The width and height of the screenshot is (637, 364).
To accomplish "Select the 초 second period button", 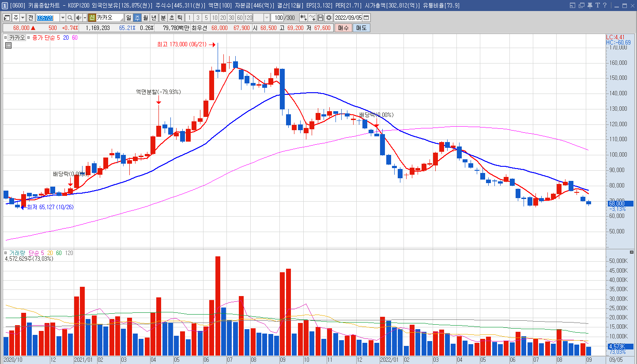I will [171, 18].
